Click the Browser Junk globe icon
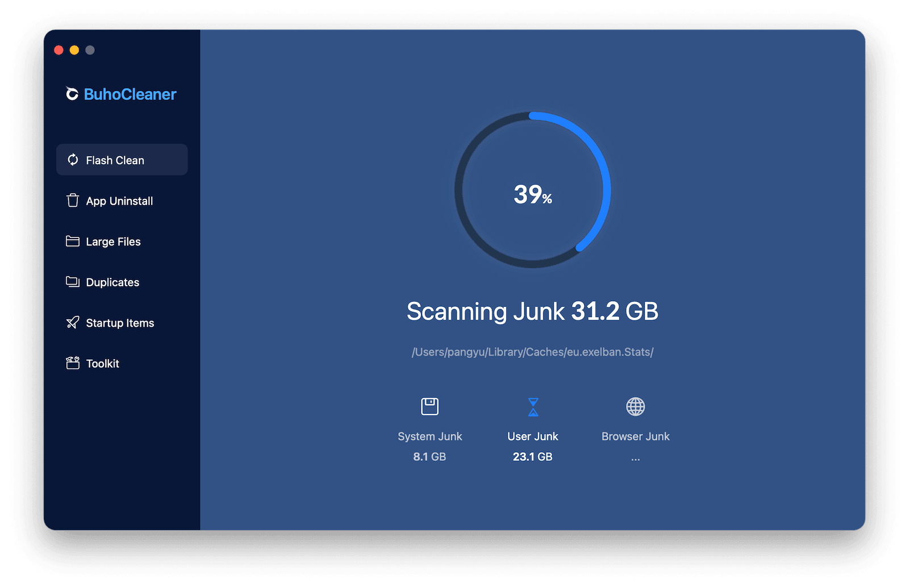909x588 pixels. coord(635,406)
